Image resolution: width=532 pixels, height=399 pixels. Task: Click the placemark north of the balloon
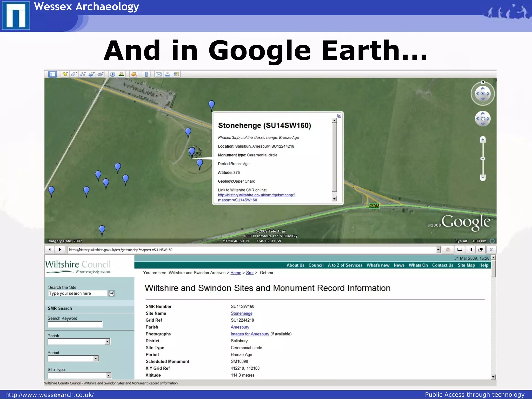(x=211, y=105)
